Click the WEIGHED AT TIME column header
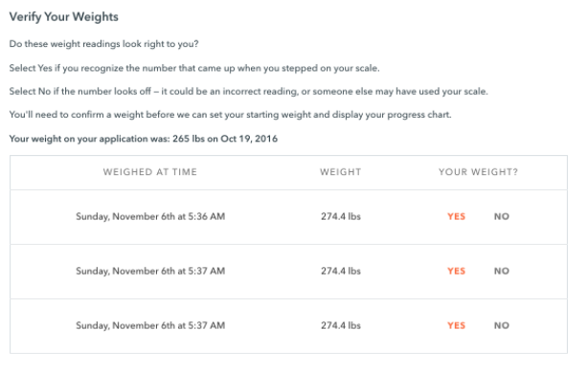Viewport: 588px width, 374px height. click(x=150, y=172)
